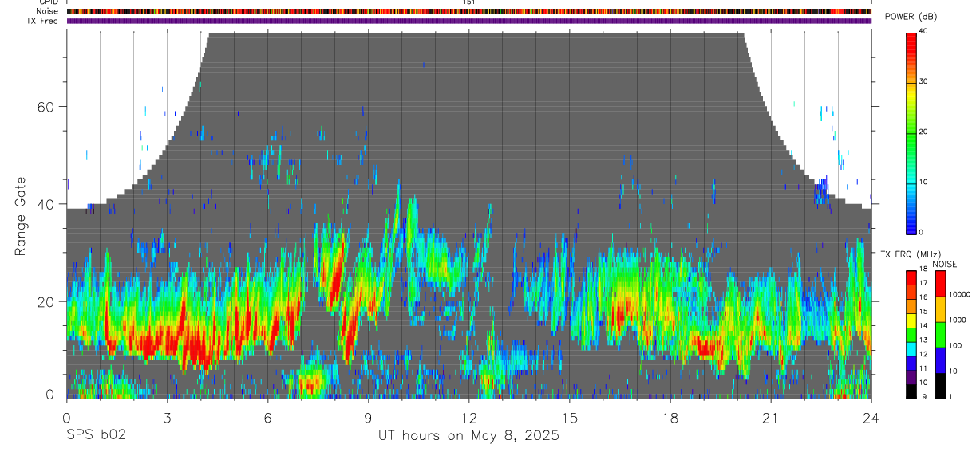Click the TX Freq purple strip
The height and width of the screenshot is (452, 980).
click(469, 21)
